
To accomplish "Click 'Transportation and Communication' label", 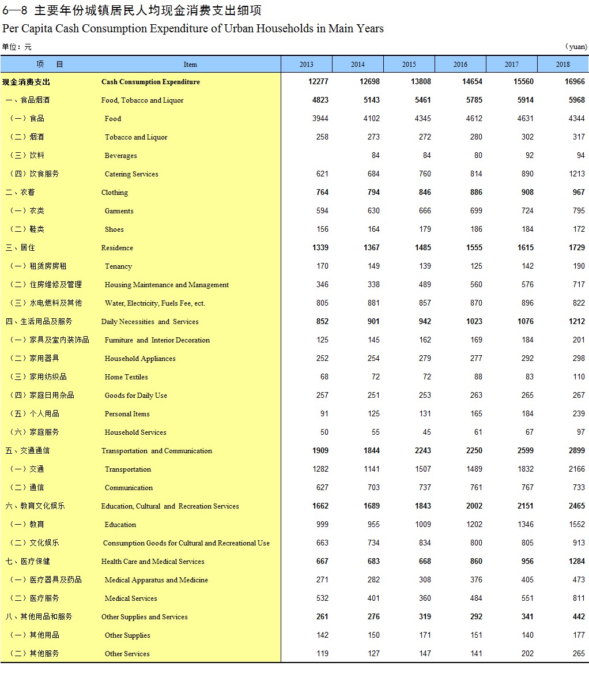I will pyautogui.click(x=157, y=451).
